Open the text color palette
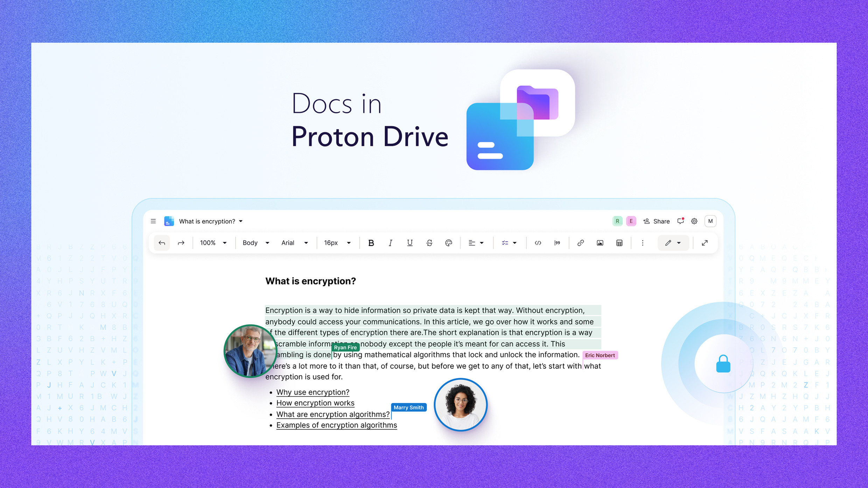The width and height of the screenshot is (868, 488). (x=449, y=242)
